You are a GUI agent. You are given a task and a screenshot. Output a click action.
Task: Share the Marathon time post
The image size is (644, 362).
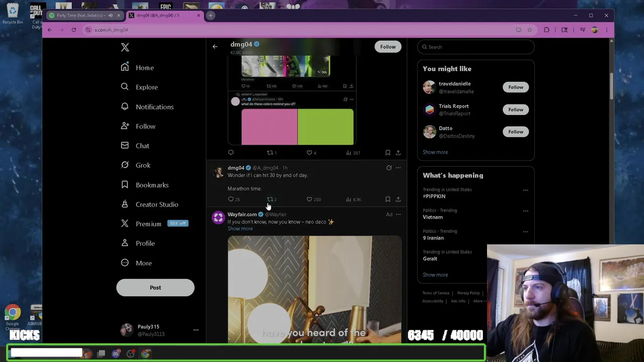coord(398,200)
